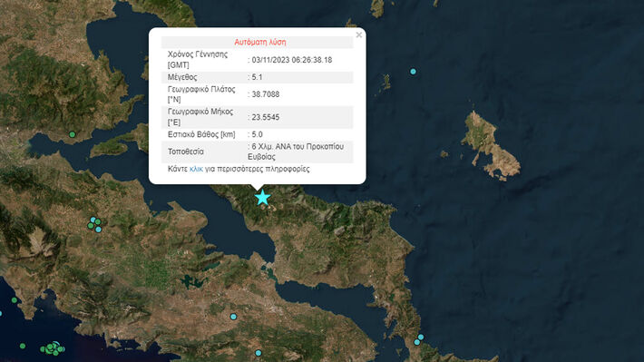This screenshot has width=644, height=362.
Task: Click the 'Τοποθεσία' row label
Action: point(186,152)
